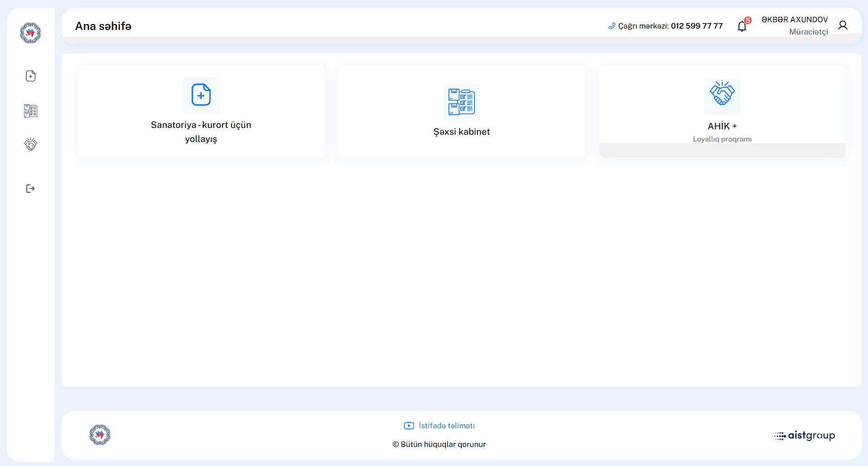
Task: Open the ƏKBƏR AXUNDOV user menu
Action: click(x=794, y=20)
